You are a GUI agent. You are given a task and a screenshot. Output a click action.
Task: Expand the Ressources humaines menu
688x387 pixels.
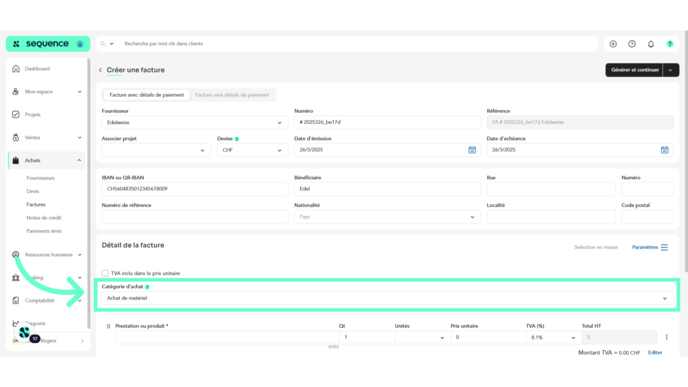pos(79,255)
